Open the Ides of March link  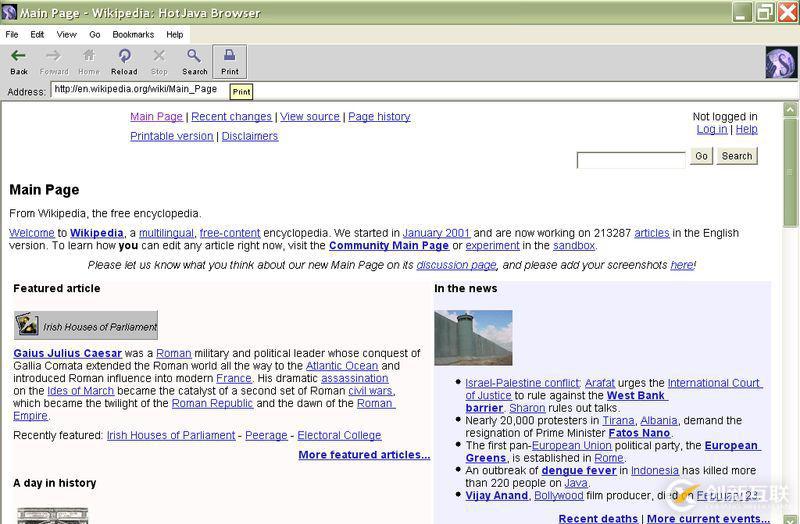pyautogui.click(x=81, y=391)
